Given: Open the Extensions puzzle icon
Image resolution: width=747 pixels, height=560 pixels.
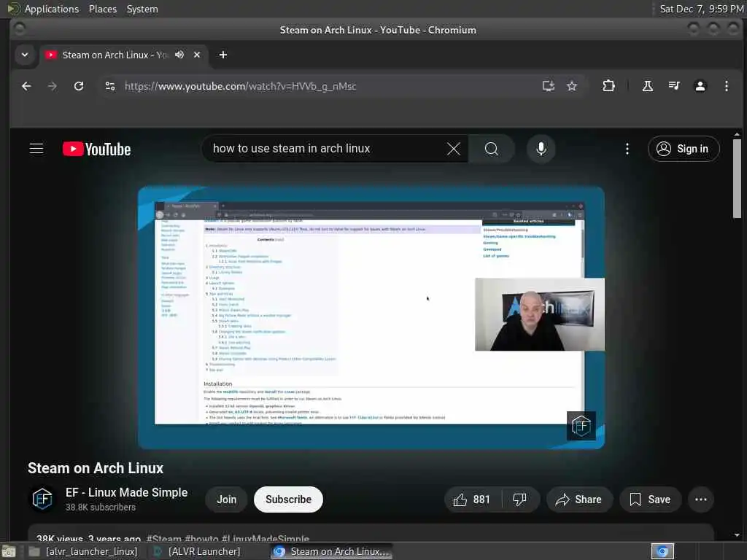Looking at the screenshot, I should [x=608, y=86].
